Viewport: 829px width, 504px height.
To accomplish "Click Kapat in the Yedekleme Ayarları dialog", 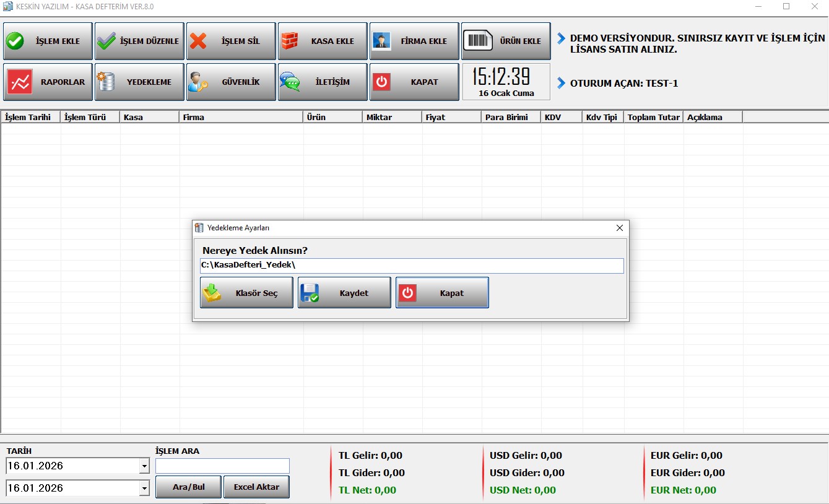I will click(442, 293).
